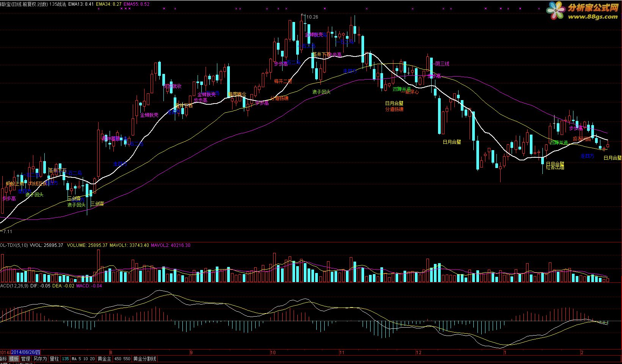This screenshot has height=364, width=622.
Task: Click the VOLUME: 25895.37 value
Action: 87,245
